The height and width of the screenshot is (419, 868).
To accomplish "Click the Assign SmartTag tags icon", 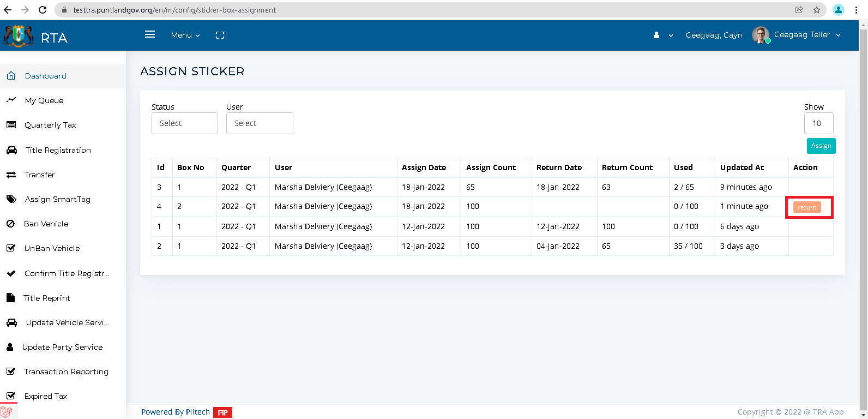I will click(x=11, y=199).
